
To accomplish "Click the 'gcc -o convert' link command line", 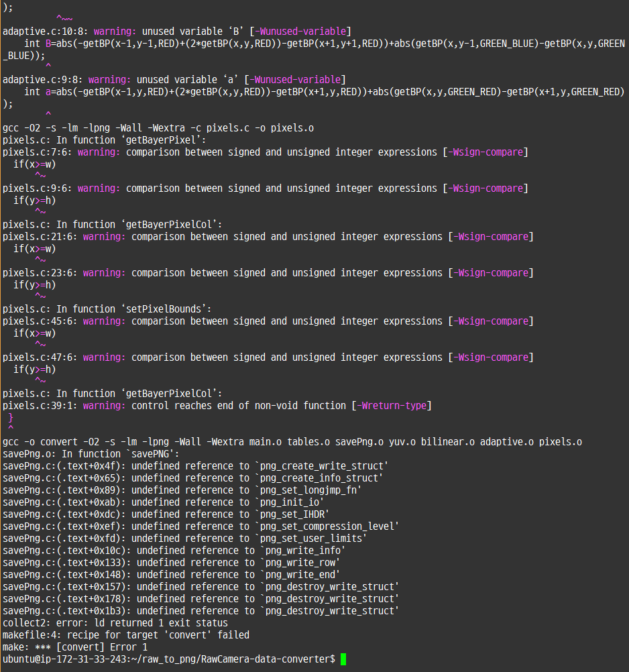I will point(292,442).
